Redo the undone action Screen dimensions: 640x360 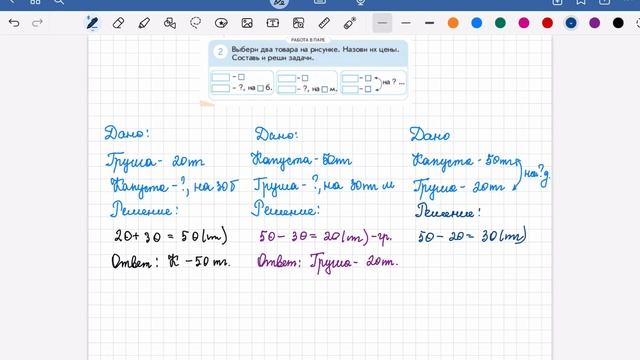click(x=38, y=23)
